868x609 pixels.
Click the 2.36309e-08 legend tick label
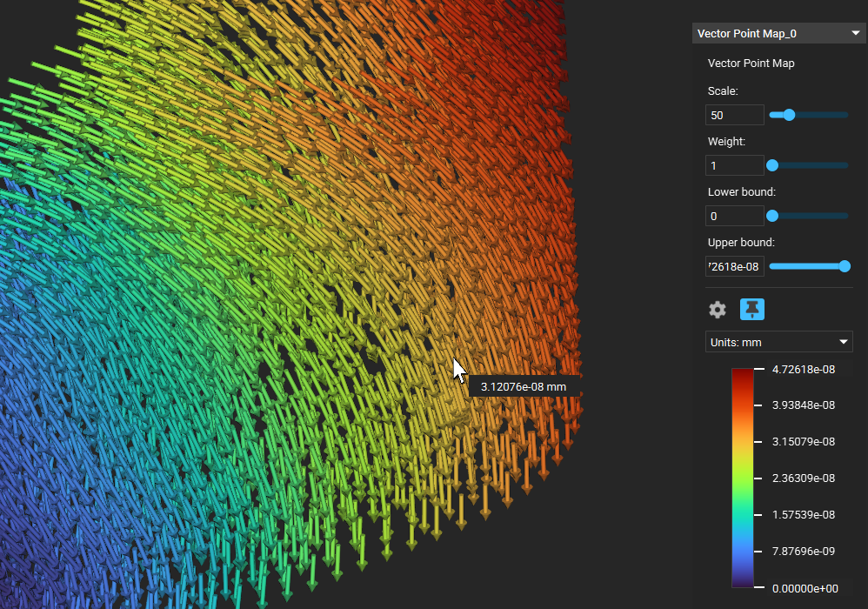(x=804, y=478)
